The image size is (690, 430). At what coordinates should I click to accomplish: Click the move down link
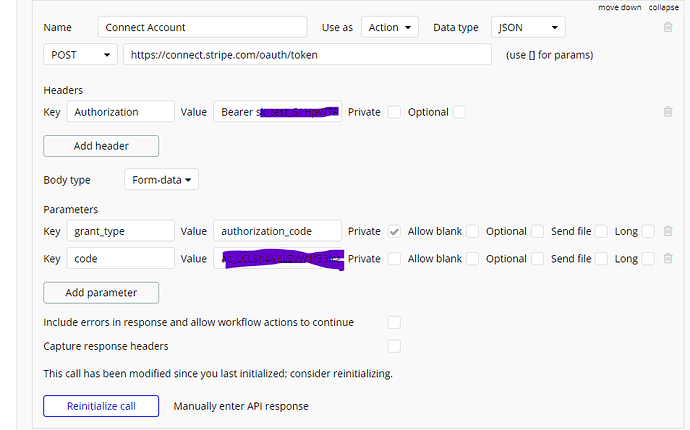pyautogui.click(x=620, y=7)
